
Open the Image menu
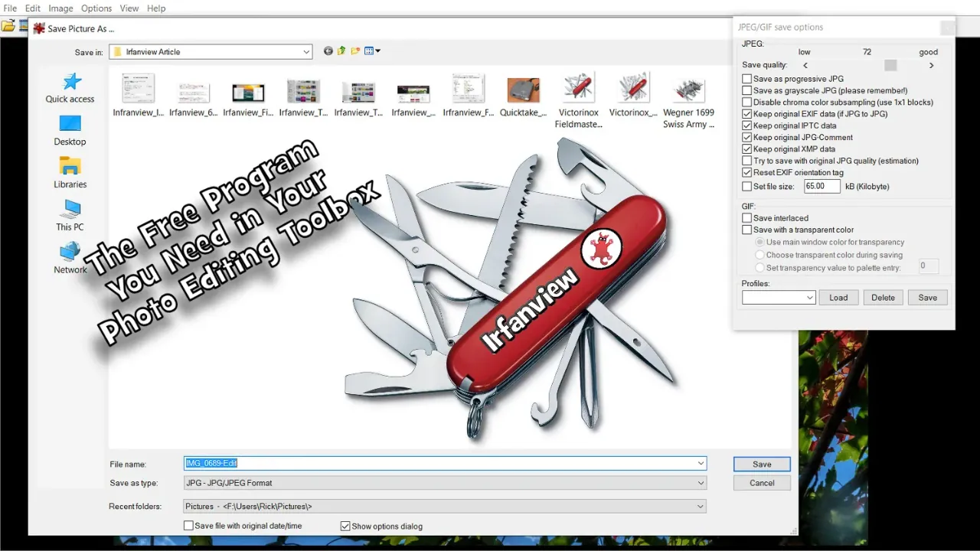(60, 8)
